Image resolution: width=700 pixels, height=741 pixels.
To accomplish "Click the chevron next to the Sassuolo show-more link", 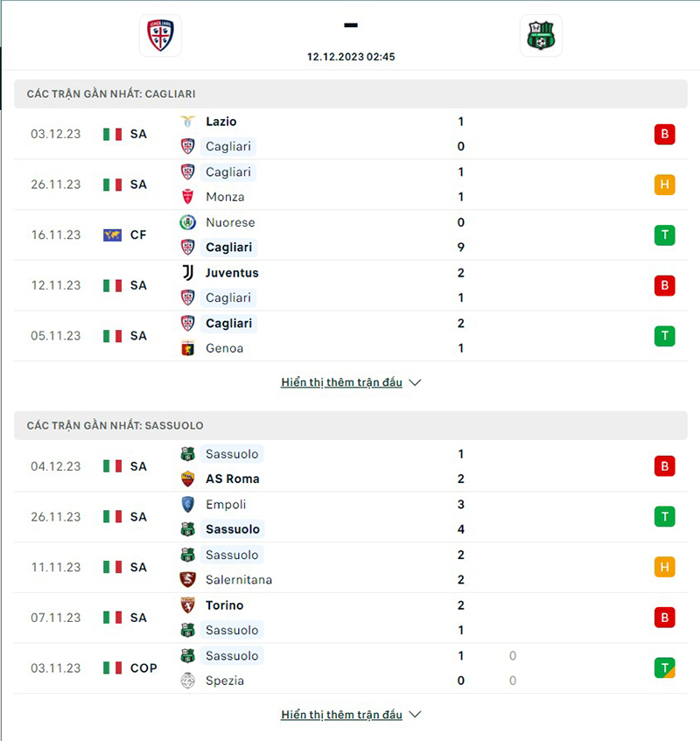I will (414, 714).
